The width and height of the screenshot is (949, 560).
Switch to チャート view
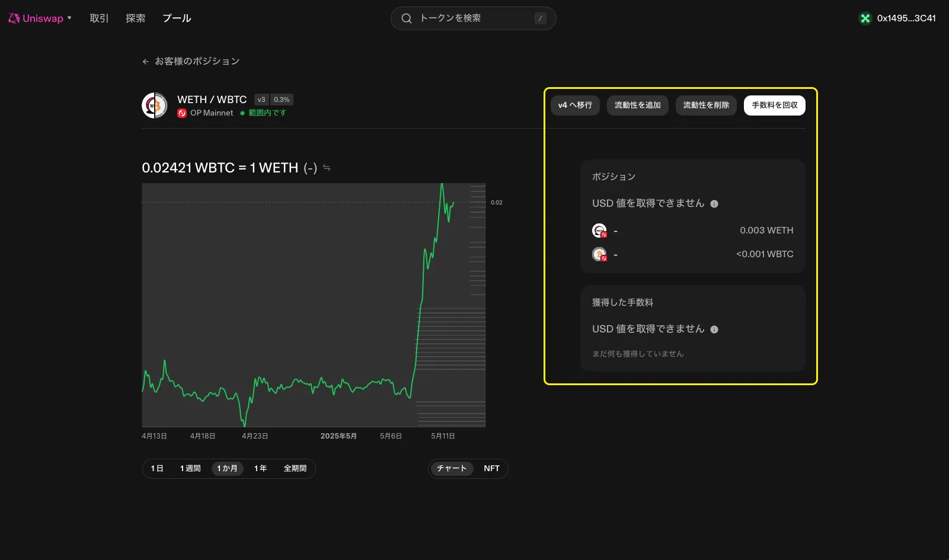(452, 469)
